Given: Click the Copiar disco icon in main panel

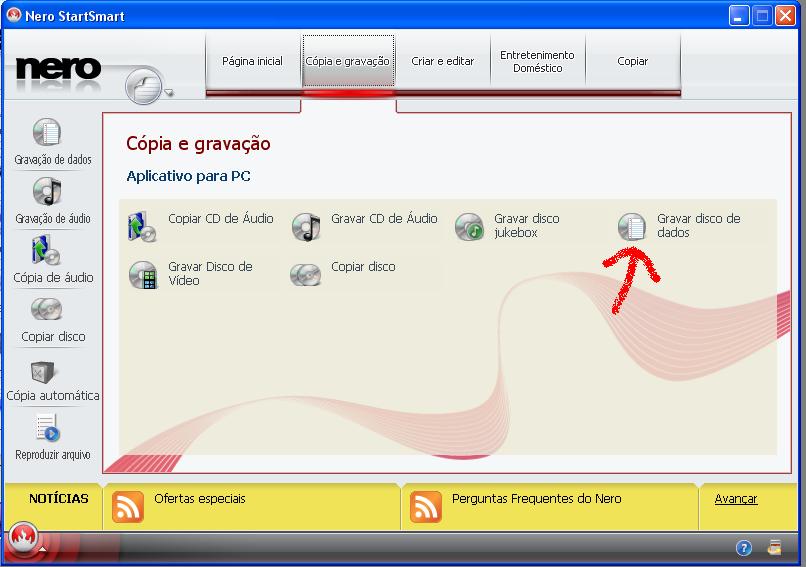Looking at the screenshot, I should (x=305, y=275).
